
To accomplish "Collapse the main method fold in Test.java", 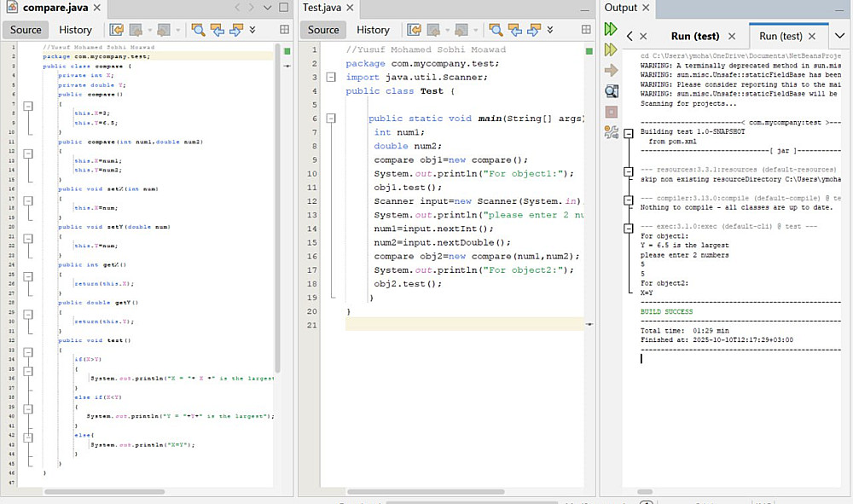I will click(x=331, y=119).
